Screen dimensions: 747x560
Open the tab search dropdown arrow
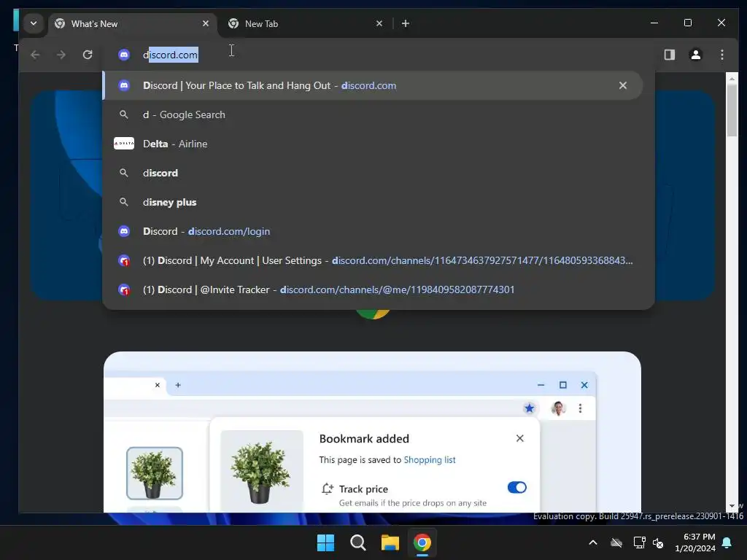pos(34,23)
